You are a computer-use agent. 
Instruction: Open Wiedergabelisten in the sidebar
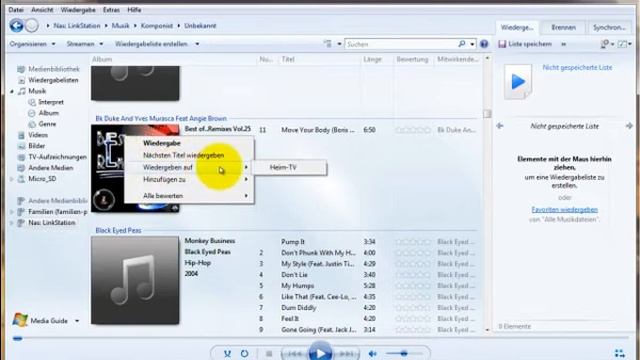click(53, 80)
